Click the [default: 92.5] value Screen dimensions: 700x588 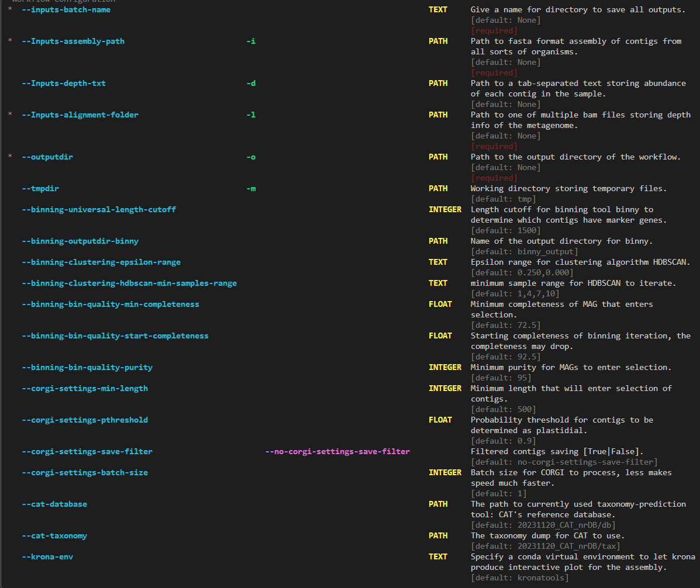[506, 357]
